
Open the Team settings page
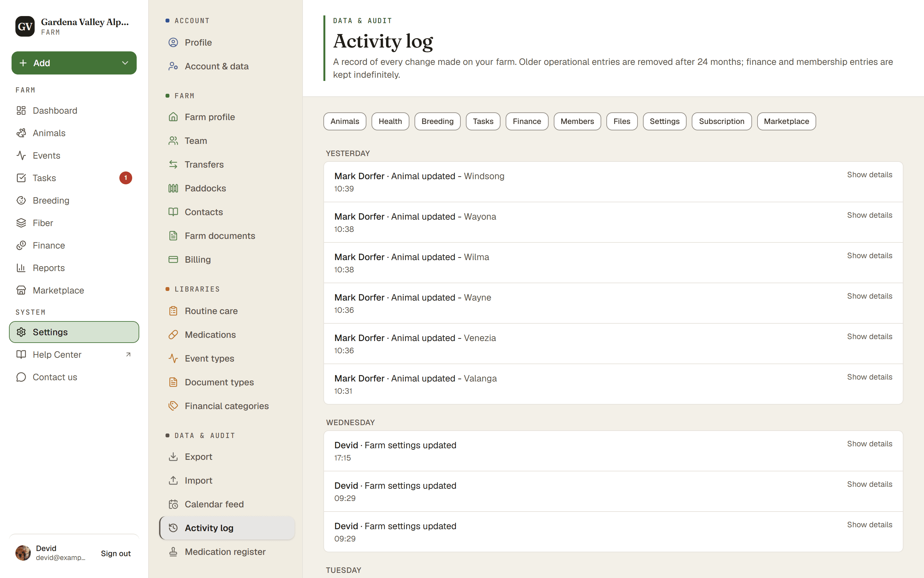click(227, 141)
